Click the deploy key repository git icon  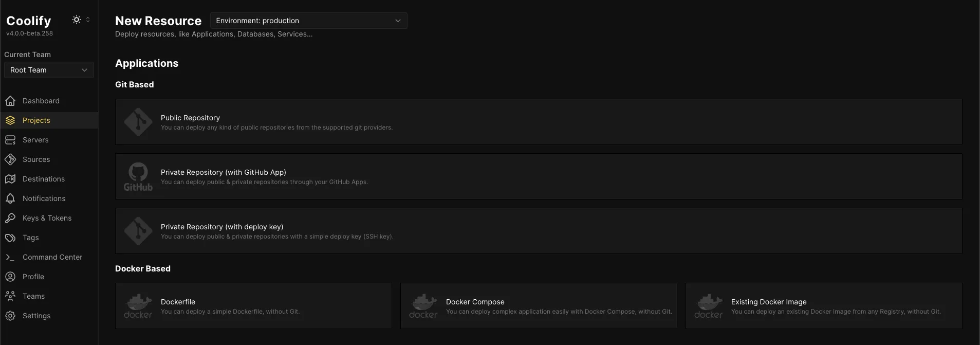tap(138, 231)
